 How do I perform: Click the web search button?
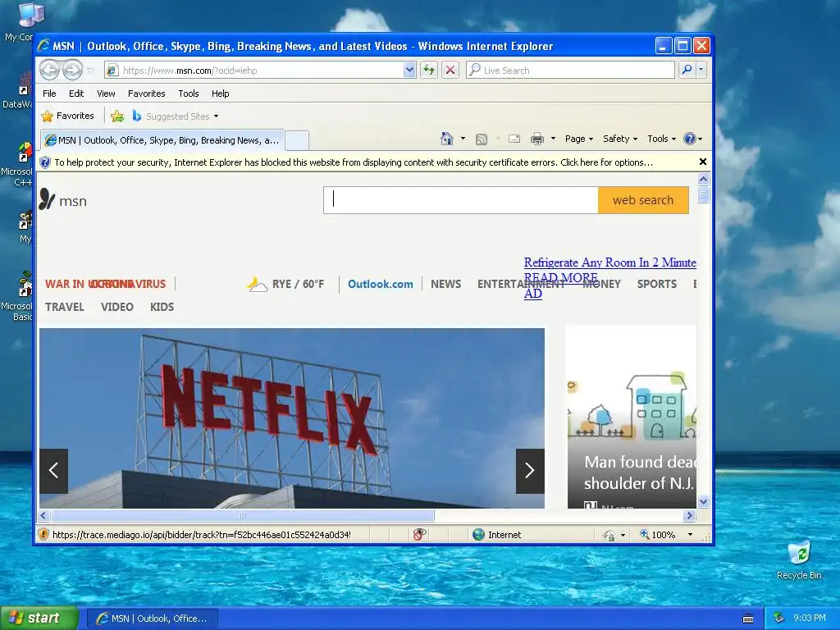[x=643, y=200]
